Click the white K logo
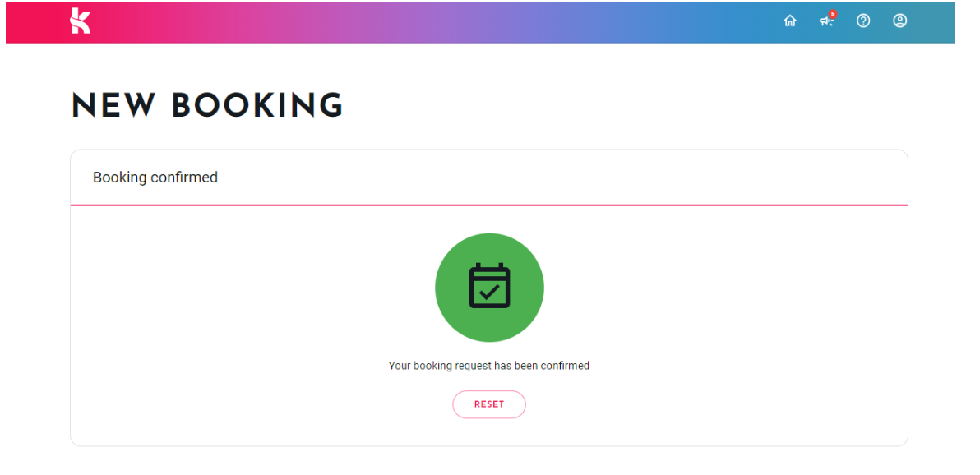 click(80, 21)
